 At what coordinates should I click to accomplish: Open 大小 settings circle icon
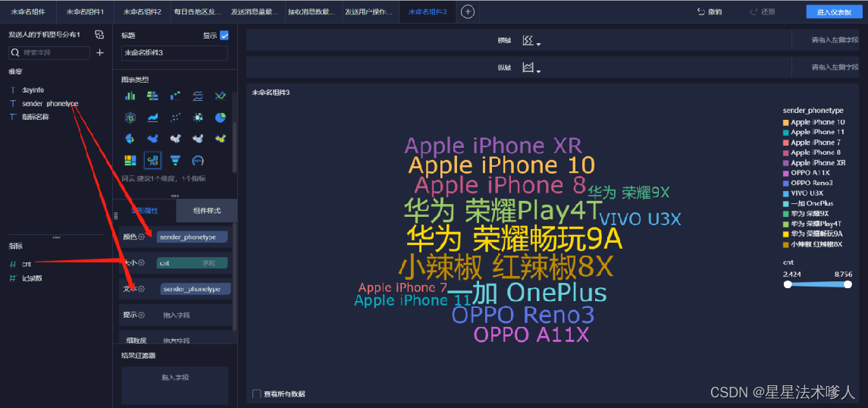(x=141, y=262)
